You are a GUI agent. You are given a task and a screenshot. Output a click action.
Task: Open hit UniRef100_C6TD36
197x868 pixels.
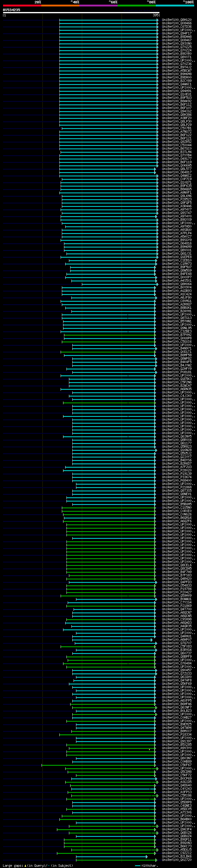coord(176,26)
